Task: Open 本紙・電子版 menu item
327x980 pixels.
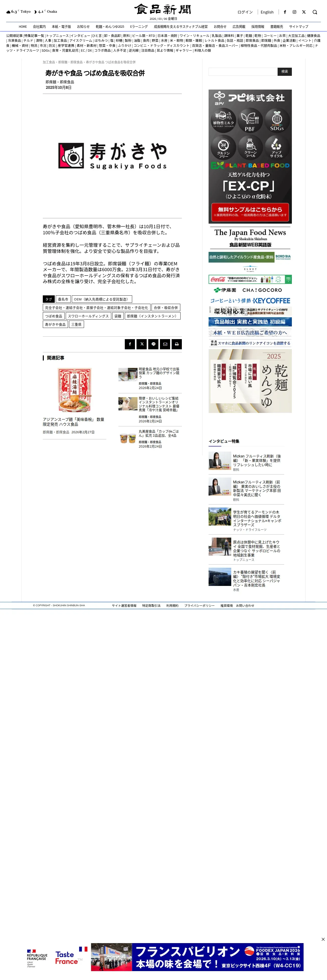Action: click(x=61, y=27)
